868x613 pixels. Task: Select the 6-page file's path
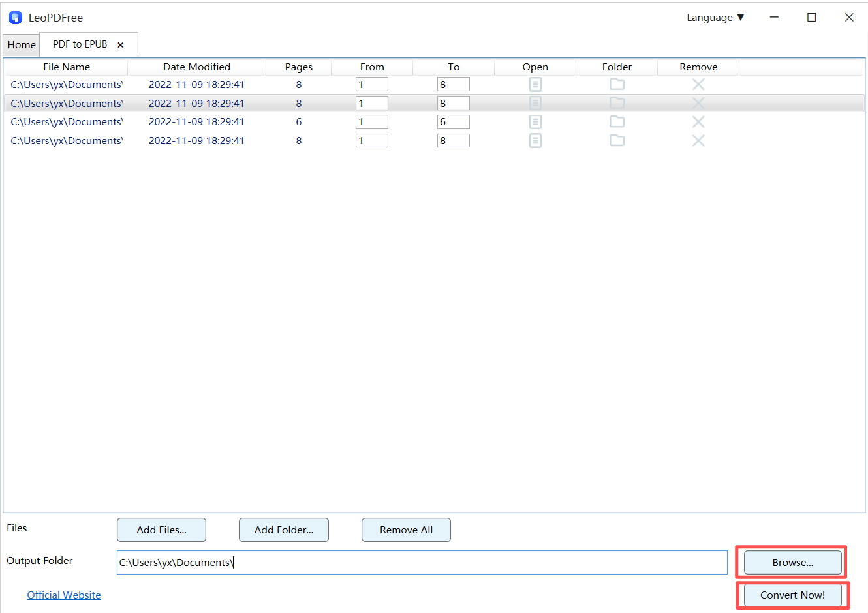pos(67,122)
